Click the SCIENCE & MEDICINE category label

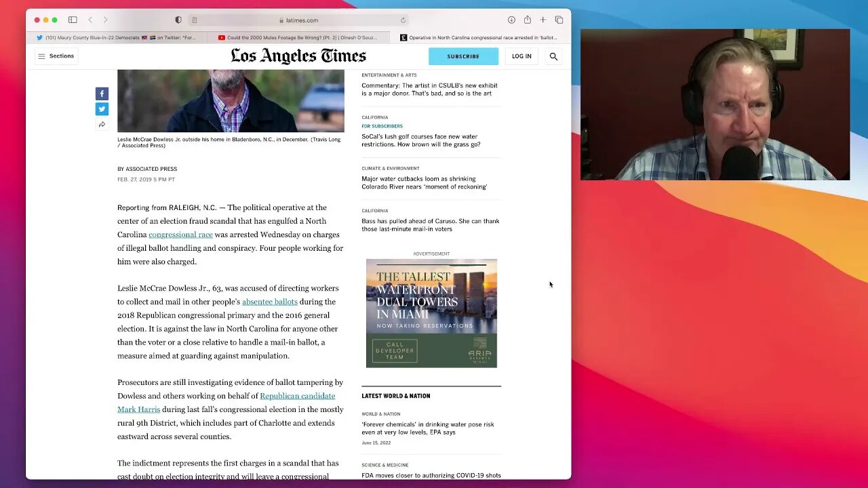pyautogui.click(x=385, y=465)
